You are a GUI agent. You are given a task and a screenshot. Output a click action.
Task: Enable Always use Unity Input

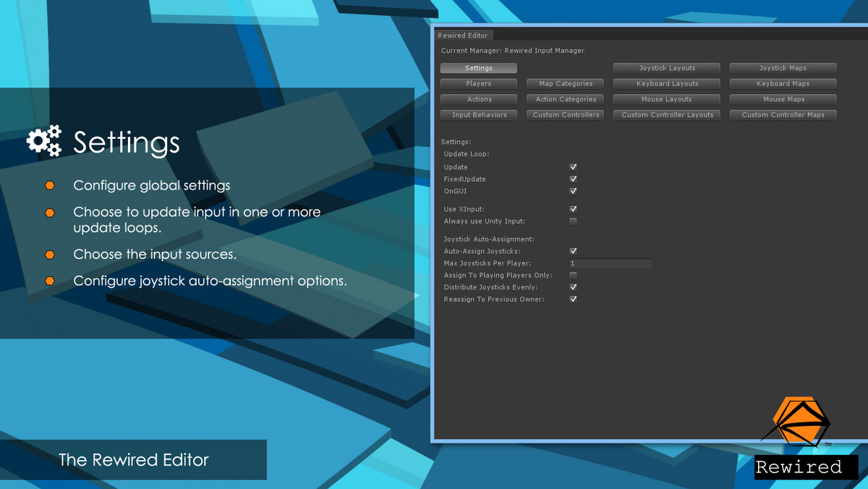(573, 221)
